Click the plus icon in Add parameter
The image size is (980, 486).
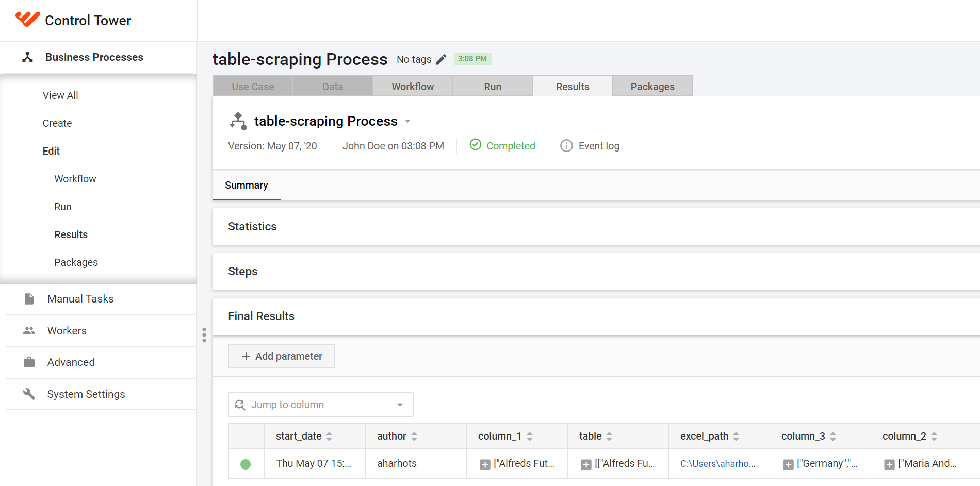point(246,356)
